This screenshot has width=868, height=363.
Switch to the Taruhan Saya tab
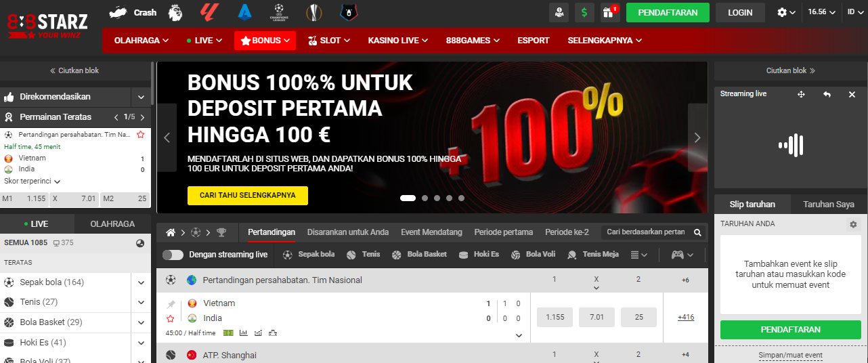point(828,204)
